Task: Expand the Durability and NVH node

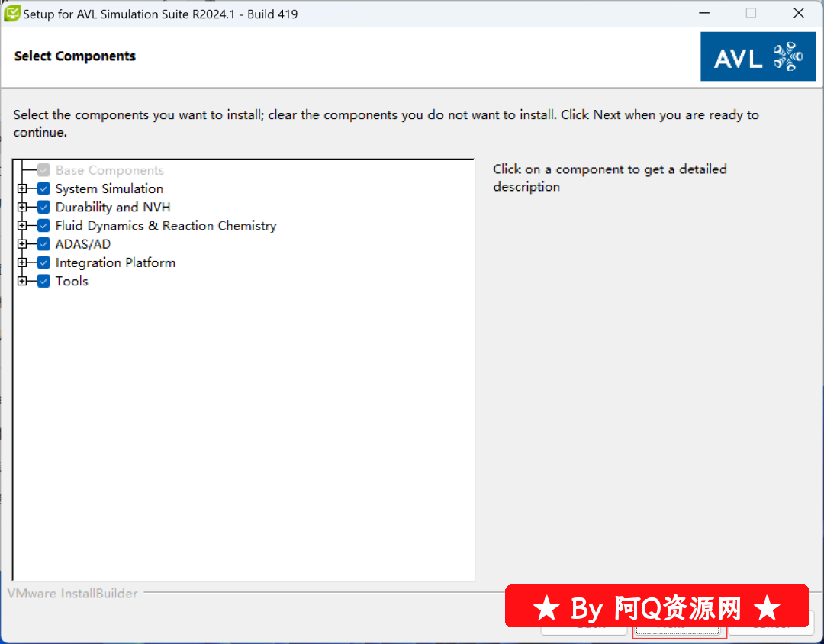Action: [22, 207]
